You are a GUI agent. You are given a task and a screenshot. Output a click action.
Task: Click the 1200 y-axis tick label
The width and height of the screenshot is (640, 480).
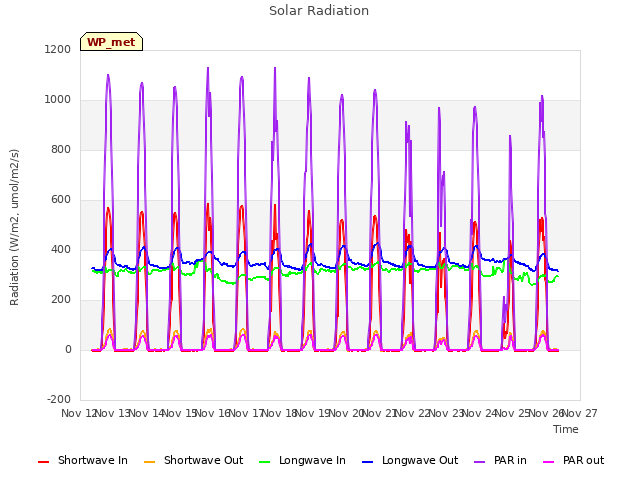[58, 49]
